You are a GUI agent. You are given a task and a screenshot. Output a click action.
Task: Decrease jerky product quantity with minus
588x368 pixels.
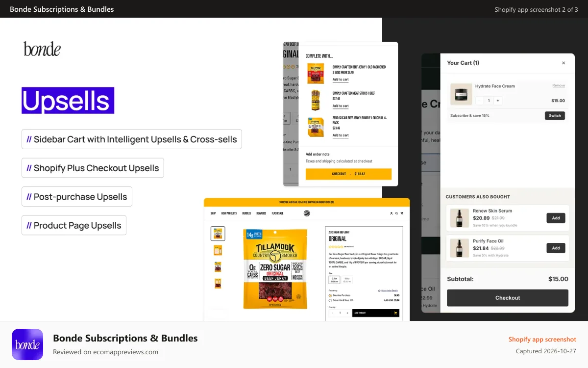(x=333, y=313)
